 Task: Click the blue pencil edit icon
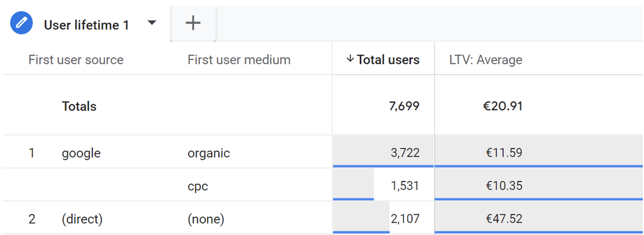click(x=21, y=23)
